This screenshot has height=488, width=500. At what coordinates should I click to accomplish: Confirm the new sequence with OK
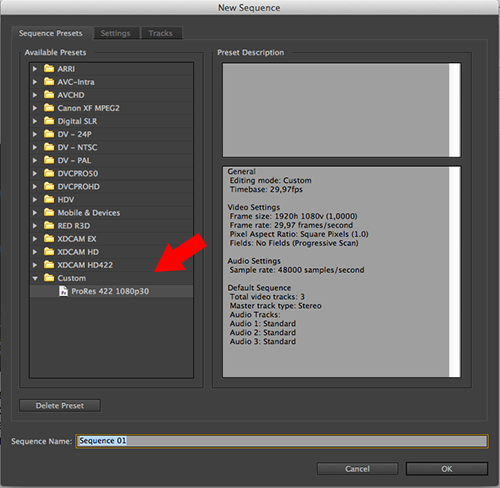point(447,469)
